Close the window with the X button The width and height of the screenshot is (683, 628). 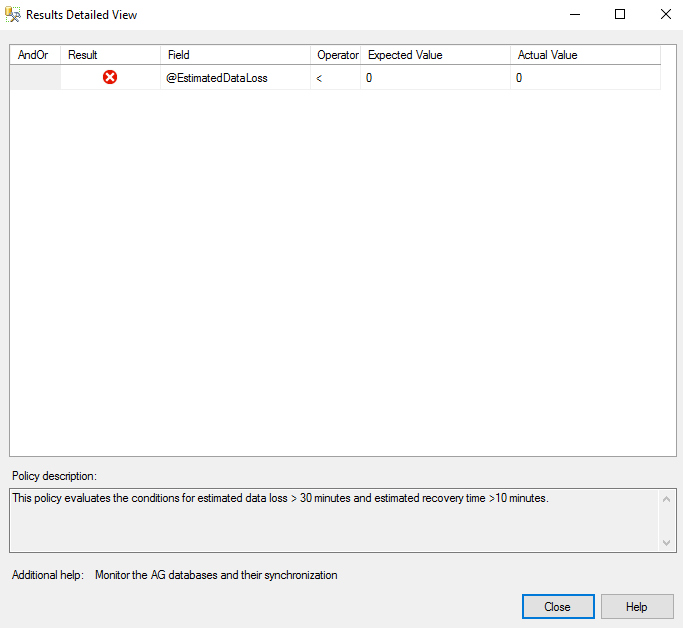pyautogui.click(x=666, y=14)
